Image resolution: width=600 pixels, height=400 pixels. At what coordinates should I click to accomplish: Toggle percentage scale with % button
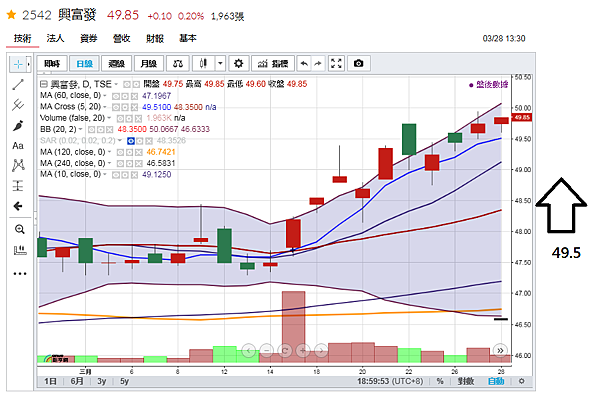(x=440, y=381)
